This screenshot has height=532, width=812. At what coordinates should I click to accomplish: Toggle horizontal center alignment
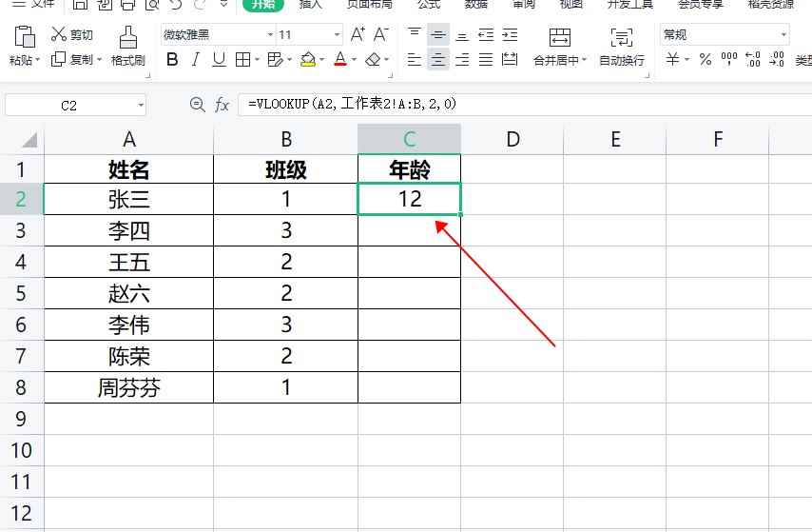pos(438,60)
